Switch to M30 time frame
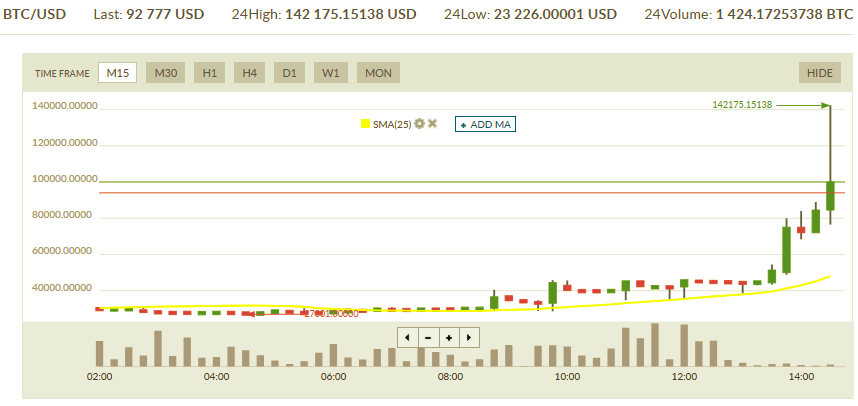The height and width of the screenshot is (406, 858). 165,73
